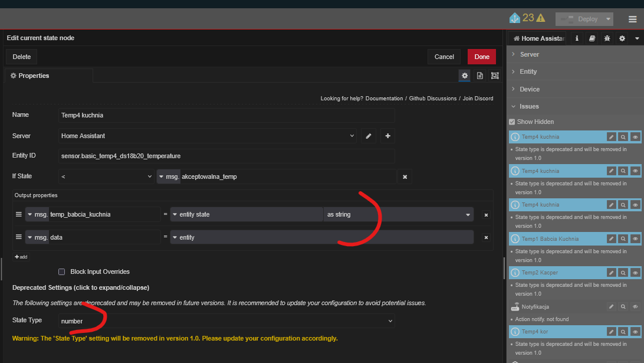Enable Block Input Overrides checkbox
The width and height of the screenshot is (644, 363).
coord(61,272)
